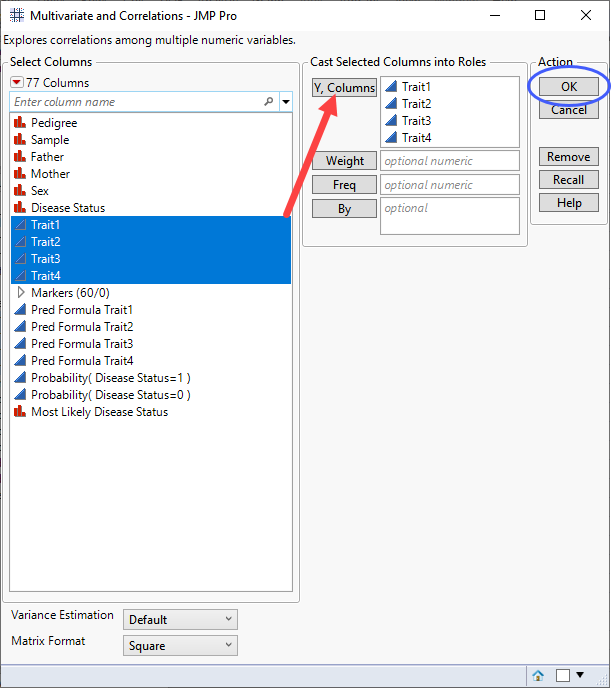The image size is (611, 688).
Task: Select Trait1 in the Select Columns list
Action: click(151, 225)
